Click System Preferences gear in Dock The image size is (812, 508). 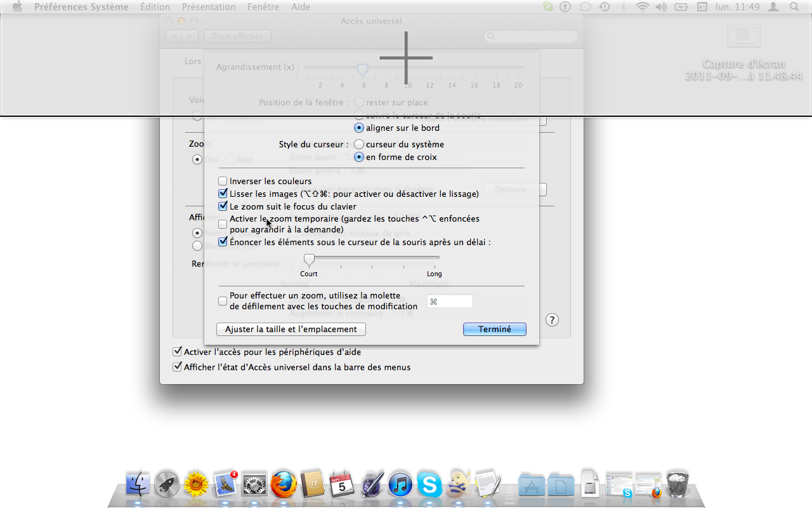tap(254, 486)
